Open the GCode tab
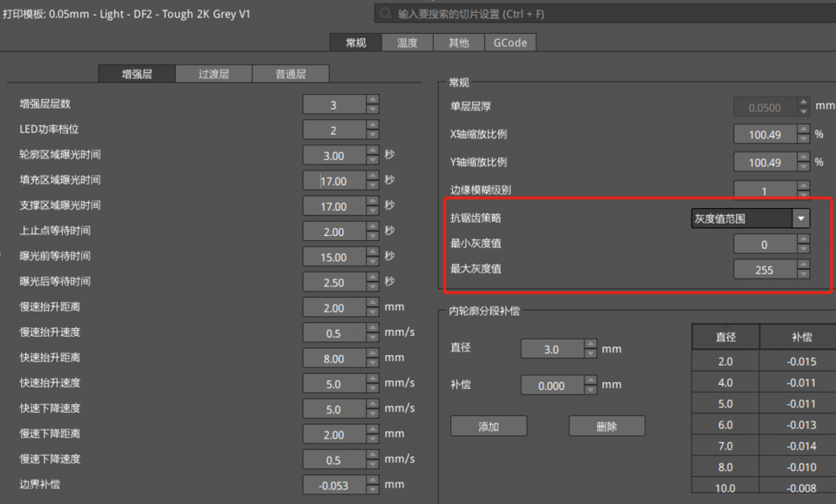The width and height of the screenshot is (836, 504). click(510, 43)
